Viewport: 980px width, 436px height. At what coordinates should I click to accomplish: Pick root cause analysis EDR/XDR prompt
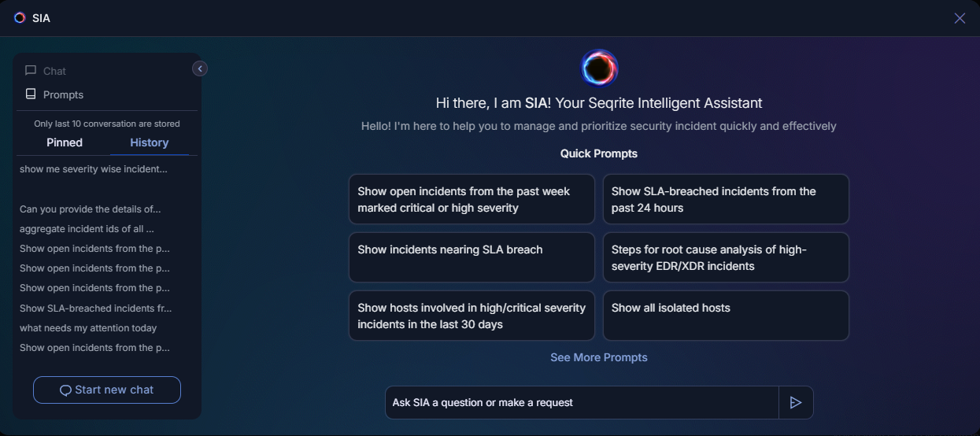726,257
